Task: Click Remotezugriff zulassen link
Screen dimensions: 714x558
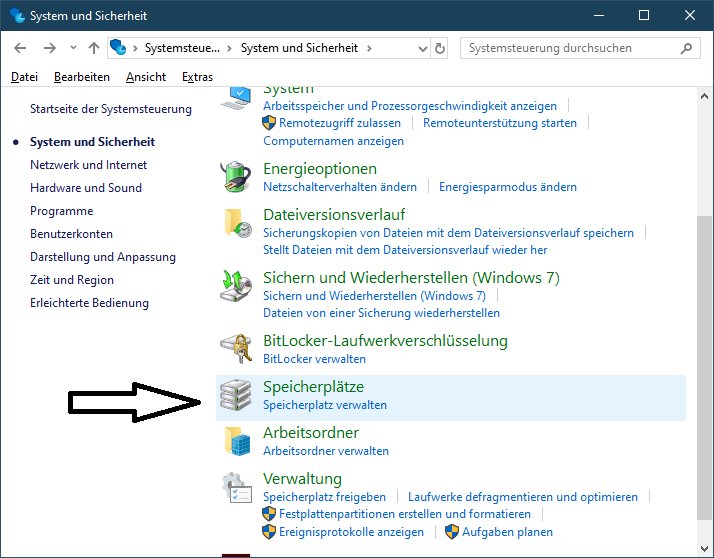Action: click(x=340, y=123)
